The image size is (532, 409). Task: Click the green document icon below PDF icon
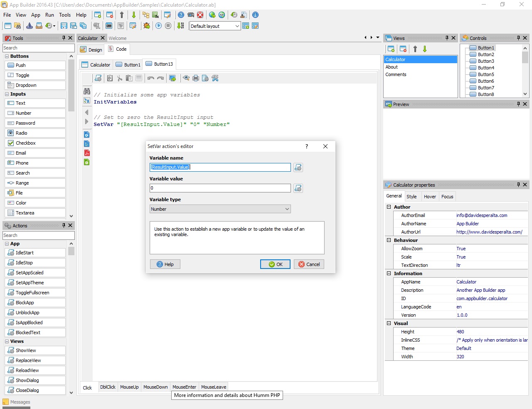pos(87,162)
